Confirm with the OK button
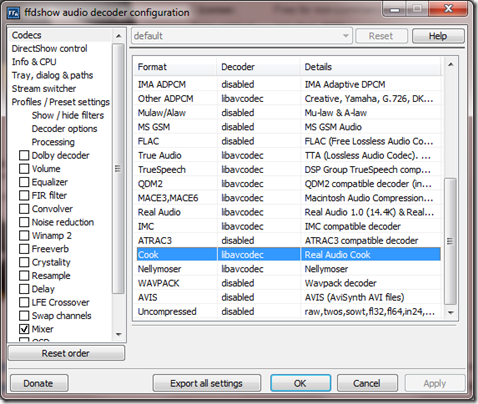Image resolution: width=478 pixels, height=404 pixels. [300, 383]
